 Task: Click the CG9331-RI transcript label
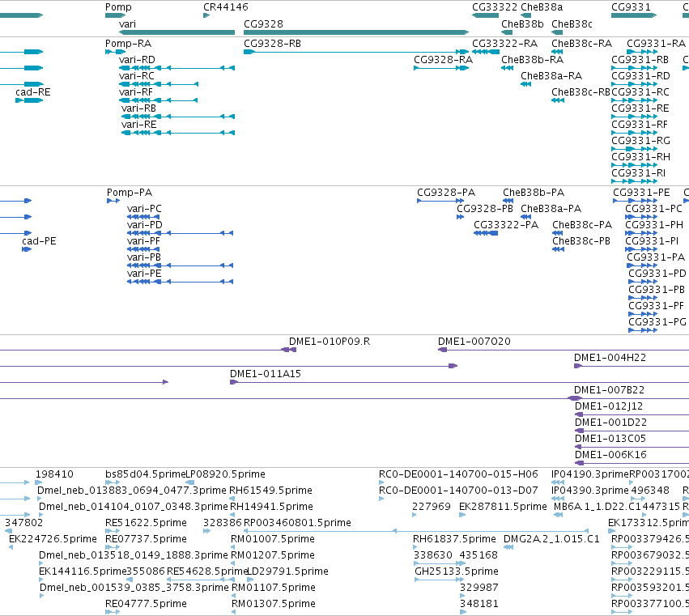(x=638, y=173)
